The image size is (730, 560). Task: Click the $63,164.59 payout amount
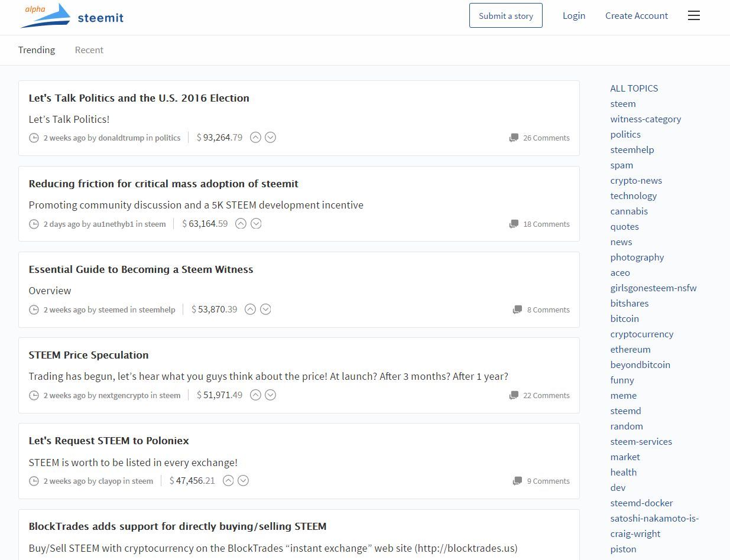(205, 224)
